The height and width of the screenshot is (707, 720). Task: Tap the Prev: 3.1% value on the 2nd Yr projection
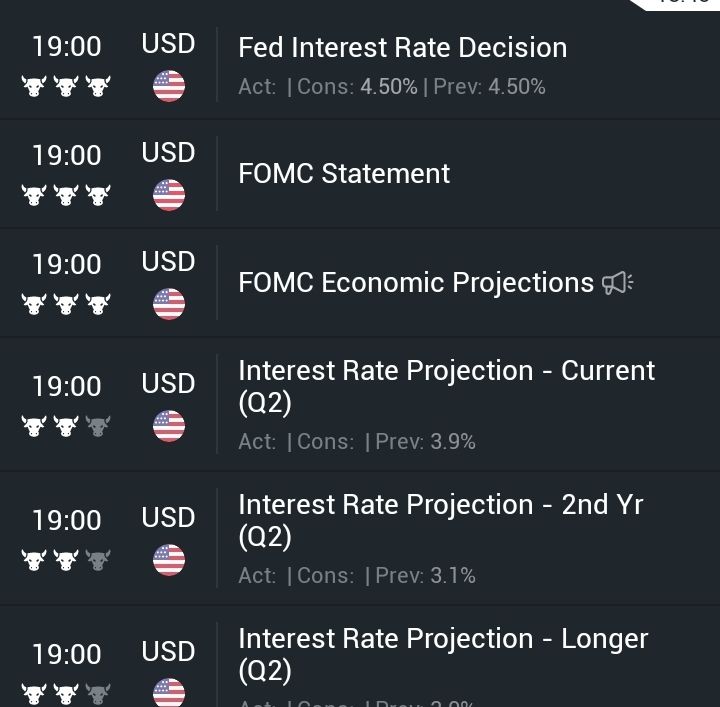click(x=425, y=576)
